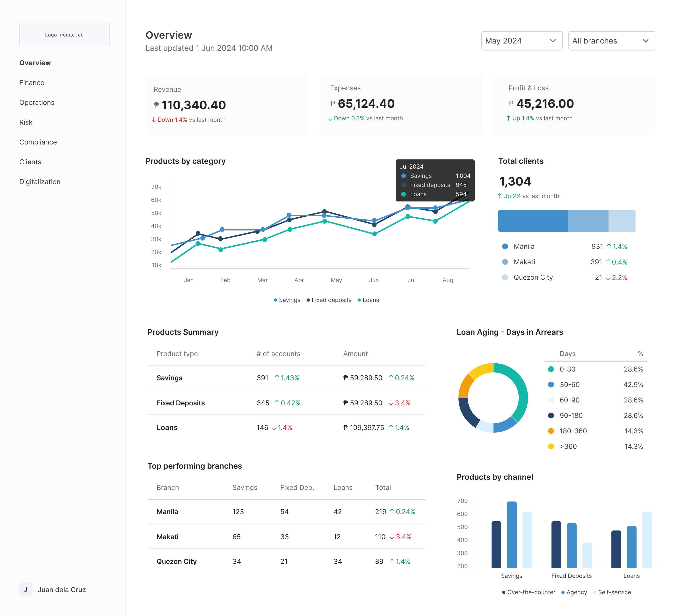
Task: Toggle Fixed deposits series in chart legend
Action: (329, 300)
